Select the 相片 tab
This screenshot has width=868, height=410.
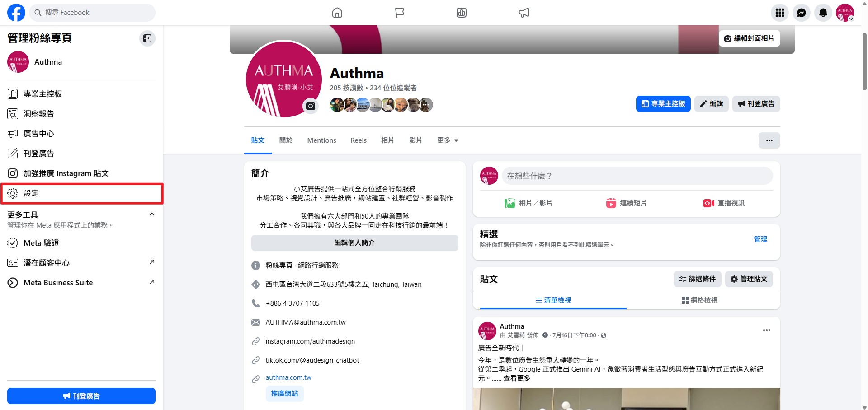click(387, 140)
